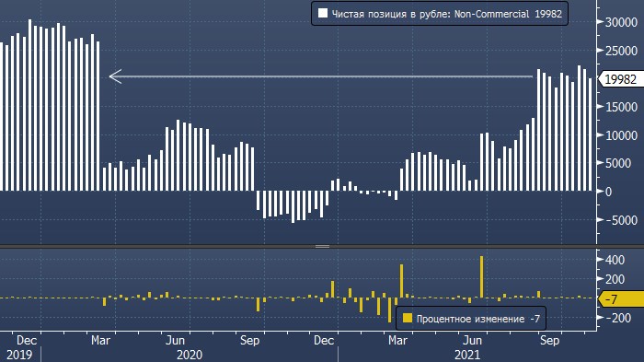
Task: Click the Mar label before 2021
Action: click(x=397, y=341)
